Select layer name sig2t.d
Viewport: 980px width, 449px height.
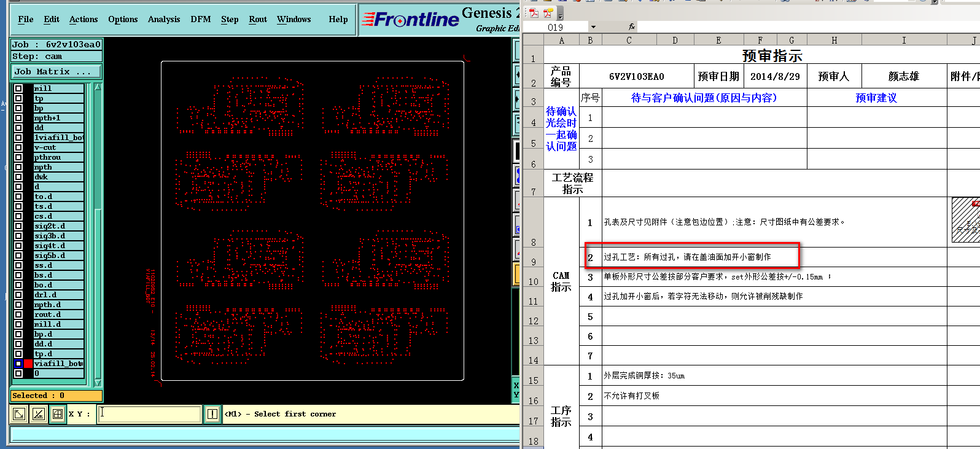[x=59, y=226]
